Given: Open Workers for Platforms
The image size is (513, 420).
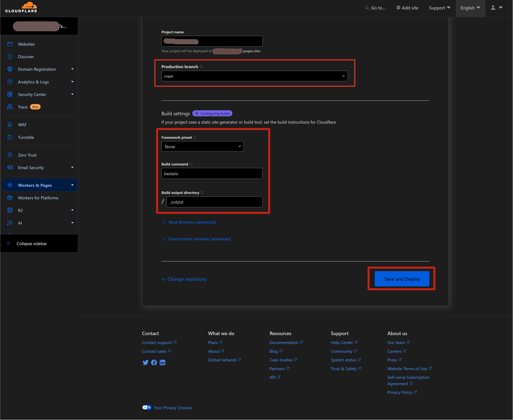Looking at the screenshot, I should coord(38,198).
